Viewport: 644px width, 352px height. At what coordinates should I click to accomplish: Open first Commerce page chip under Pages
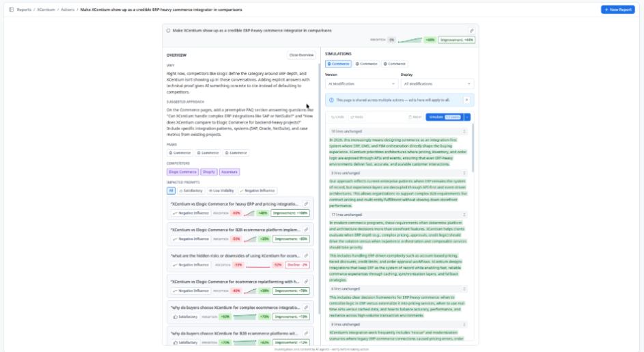point(180,153)
